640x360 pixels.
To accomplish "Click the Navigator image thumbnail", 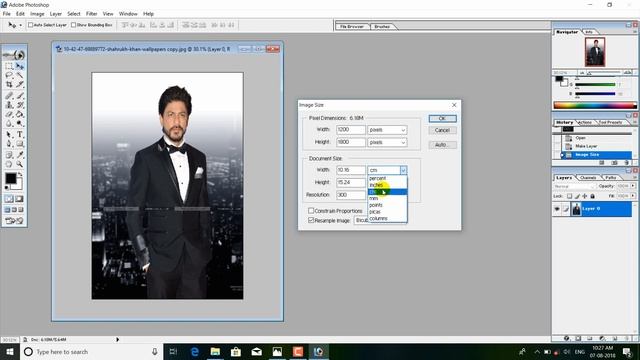I will tap(595, 52).
